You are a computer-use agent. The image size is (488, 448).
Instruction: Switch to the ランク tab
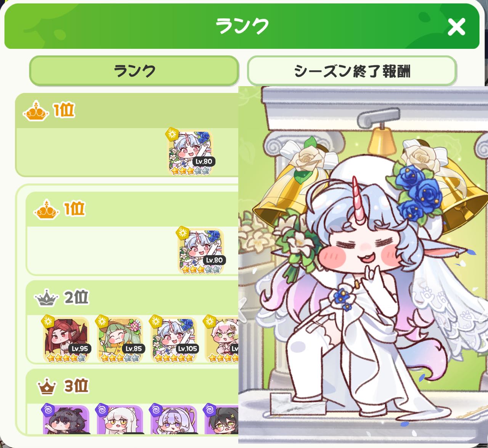[134, 71]
